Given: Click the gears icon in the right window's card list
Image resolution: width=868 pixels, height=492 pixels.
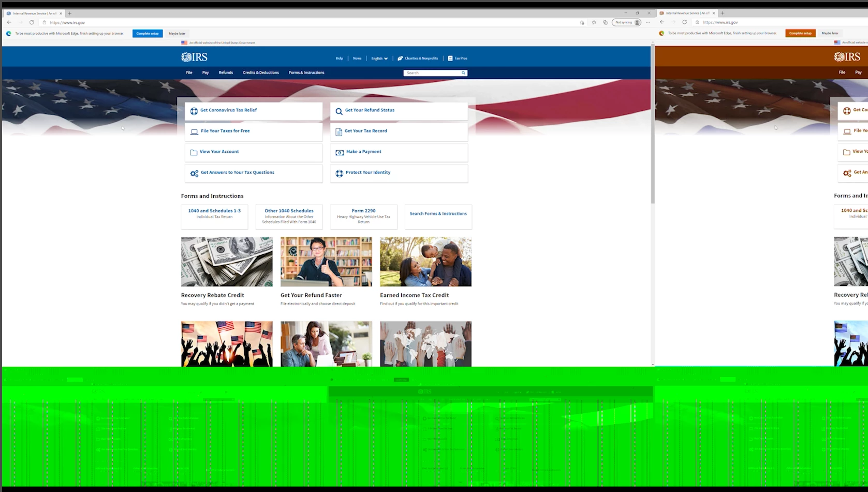Looking at the screenshot, I should 847,173.
